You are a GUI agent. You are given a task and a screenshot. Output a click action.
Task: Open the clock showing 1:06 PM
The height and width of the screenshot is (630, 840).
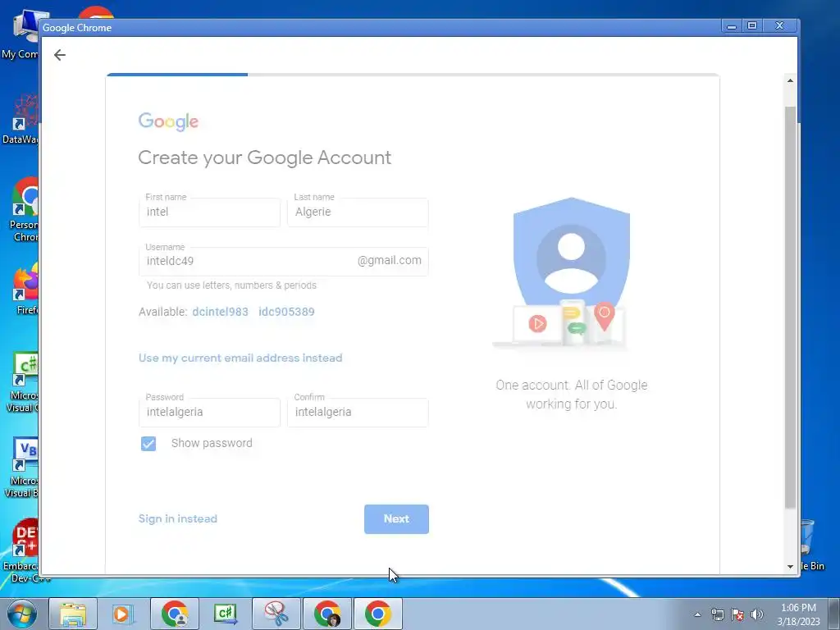[x=798, y=614]
